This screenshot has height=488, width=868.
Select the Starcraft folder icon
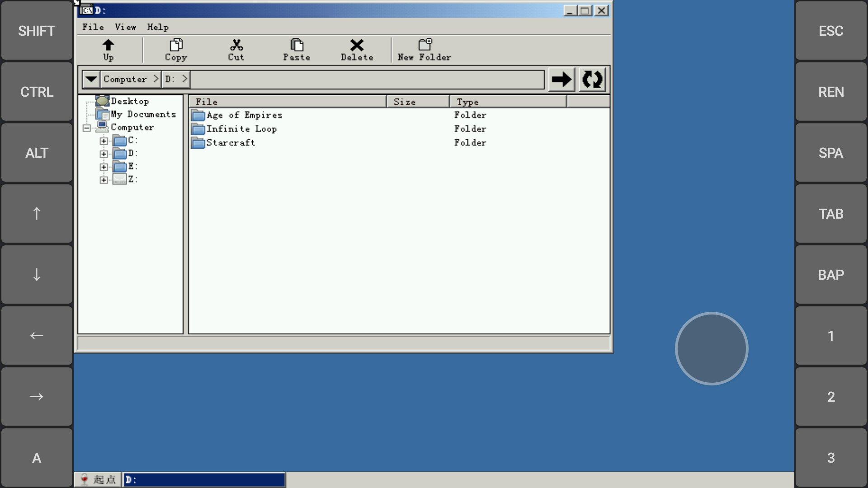click(x=198, y=143)
